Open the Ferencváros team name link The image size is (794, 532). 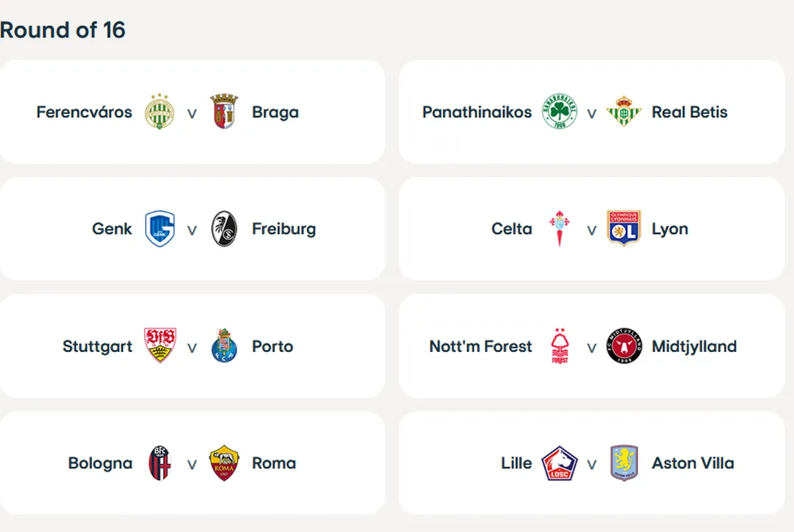coord(84,112)
